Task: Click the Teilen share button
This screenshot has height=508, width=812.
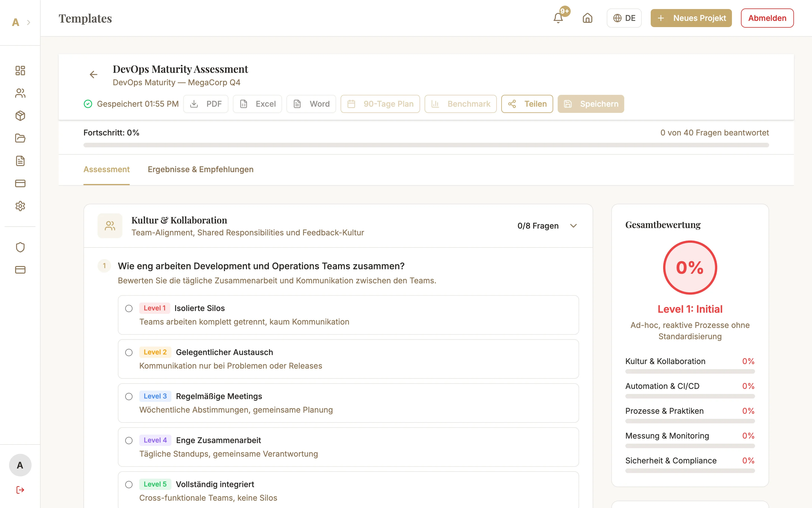Action: (x=527, y=104)
